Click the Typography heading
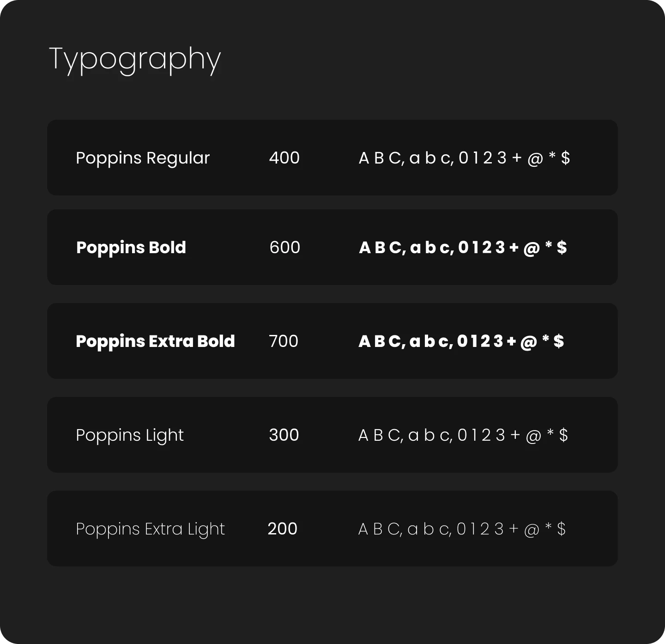Viewport: 665px width, 644px height. 135,59
